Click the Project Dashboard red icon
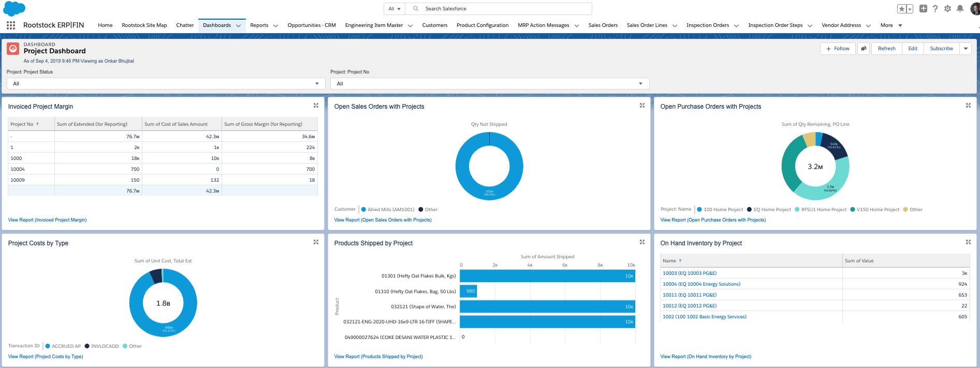This screenshot has height=368, width=980. click(13, 49)
